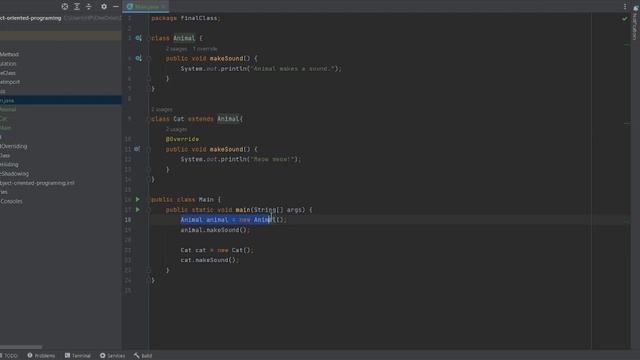Click the fold end marker on line 14
640x360 pixels.
(149, 179)
